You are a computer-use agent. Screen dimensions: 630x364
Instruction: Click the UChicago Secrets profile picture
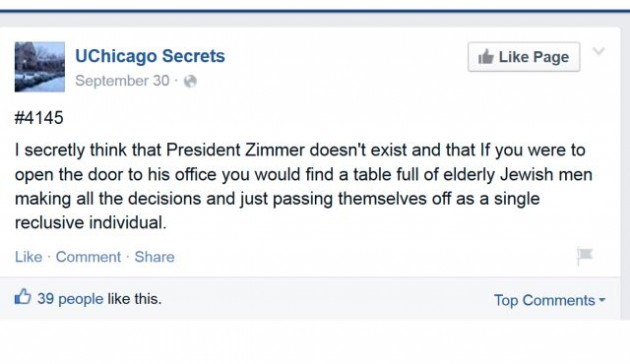pos(40,67)
